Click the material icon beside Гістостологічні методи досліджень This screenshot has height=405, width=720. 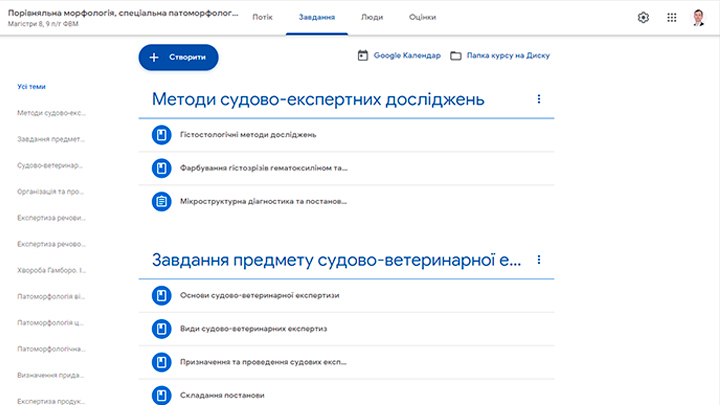click(162, 135)
